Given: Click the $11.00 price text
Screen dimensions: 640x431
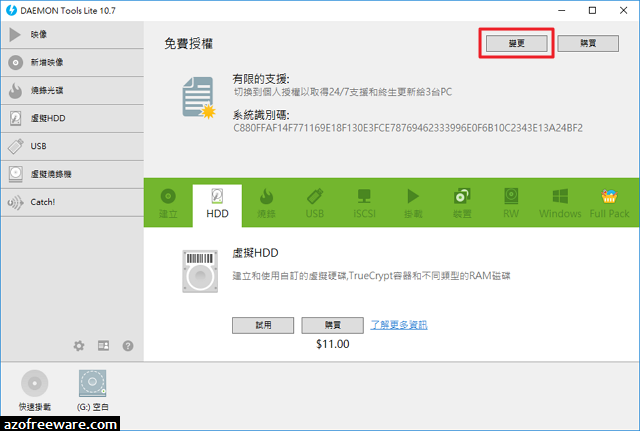Looking at the screenshot, I should [333, 344].
